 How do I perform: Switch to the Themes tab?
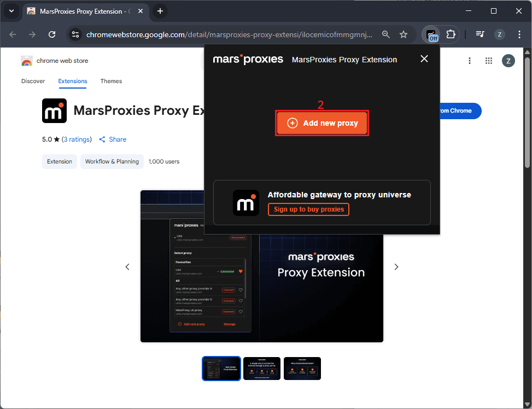[x=111, y=81]
